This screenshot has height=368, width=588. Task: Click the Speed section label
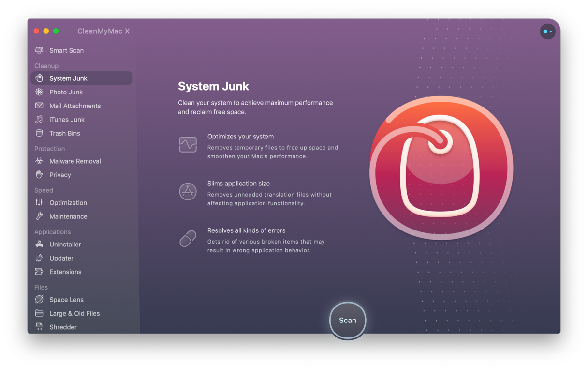pyautogui.click(x=44, y=190)
